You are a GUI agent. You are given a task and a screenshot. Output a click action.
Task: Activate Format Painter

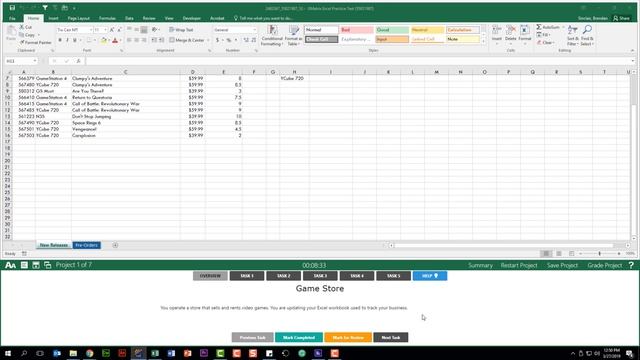pyautogui.click(x=36, y=42)
